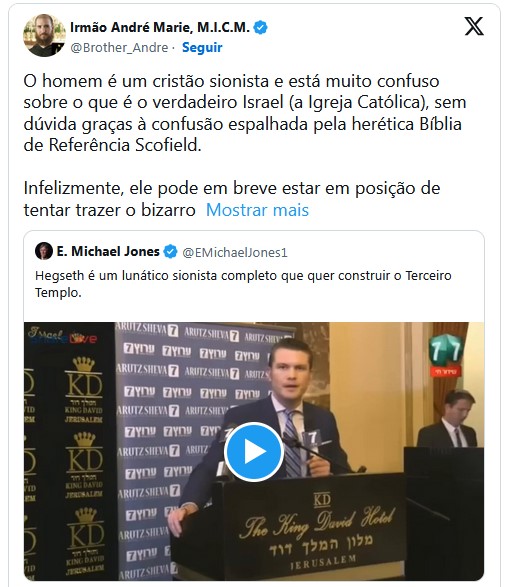Click the verified badge next to E. Michael Jones
Screen dimensions: 513x587
pos(171,252)
